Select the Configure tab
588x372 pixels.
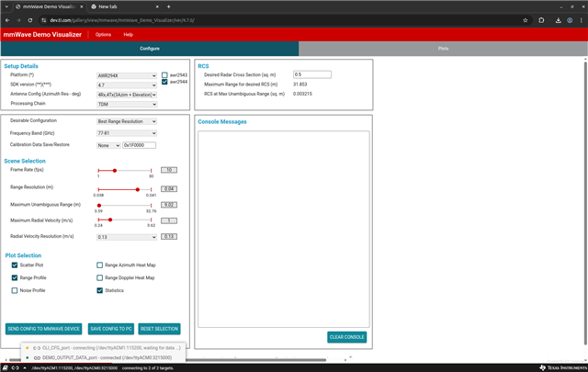click(x=150, y=49)
